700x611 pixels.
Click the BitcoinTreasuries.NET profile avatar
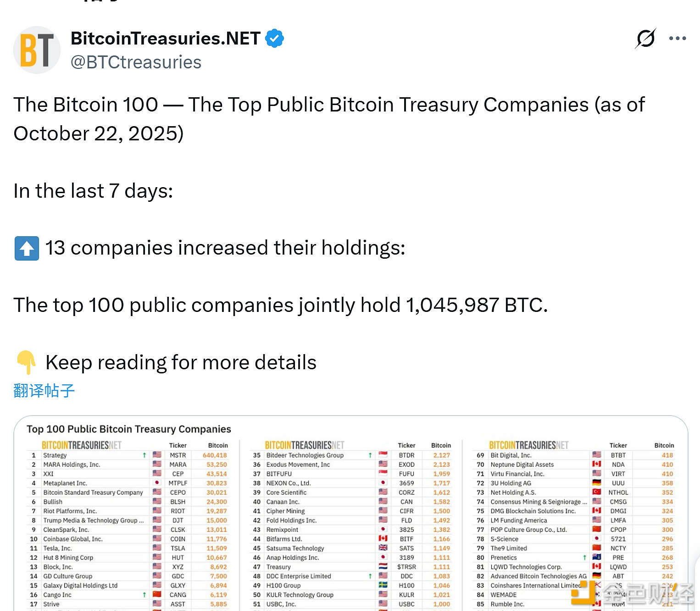tap(37, 50)
